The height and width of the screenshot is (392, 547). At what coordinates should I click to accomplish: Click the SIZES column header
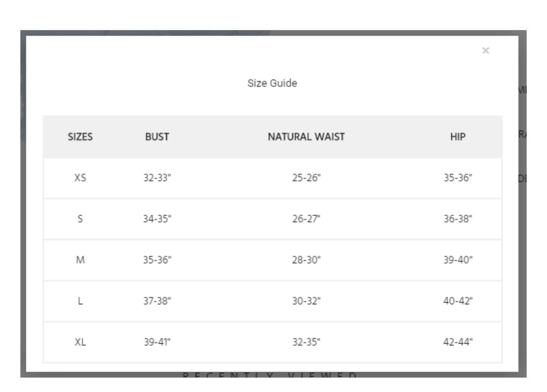pos(80,137)
